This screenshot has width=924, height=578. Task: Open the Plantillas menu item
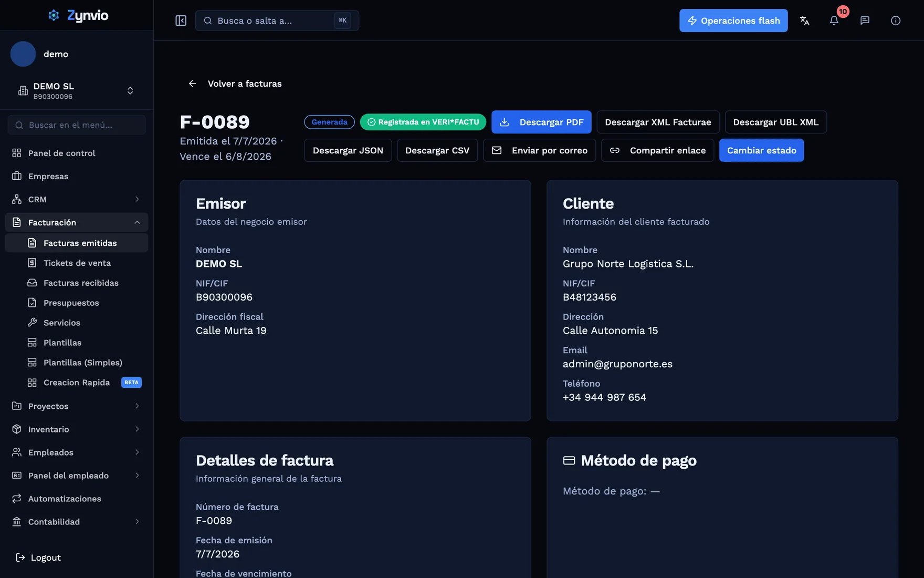pos(77,343)
